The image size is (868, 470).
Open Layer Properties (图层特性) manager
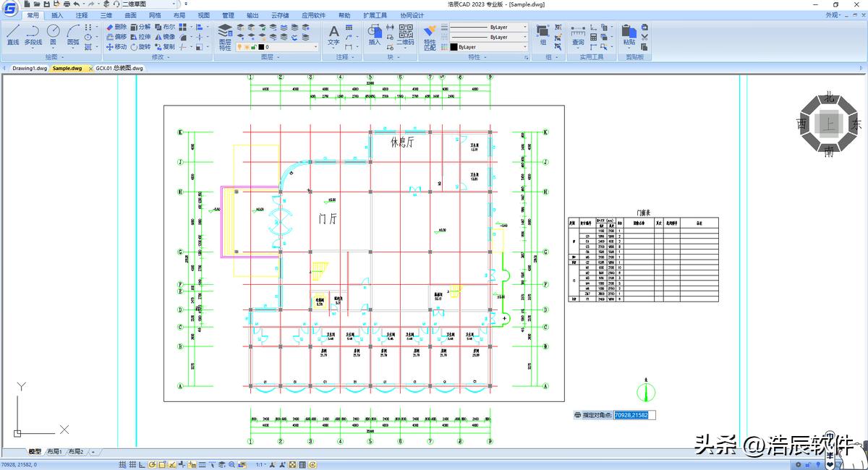point(225,36)
